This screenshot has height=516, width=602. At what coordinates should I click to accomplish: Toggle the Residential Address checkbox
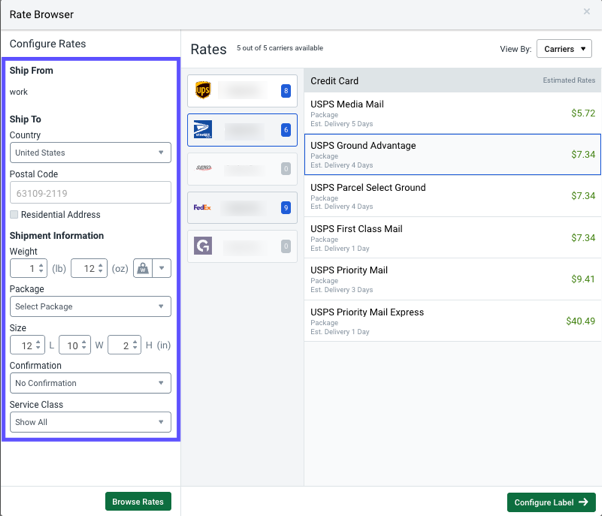(14, 215)
